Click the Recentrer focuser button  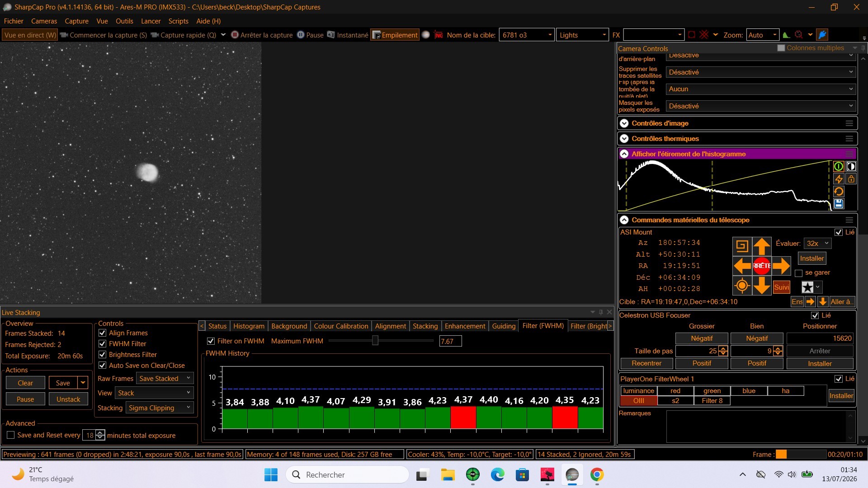[x=646, y=364]
